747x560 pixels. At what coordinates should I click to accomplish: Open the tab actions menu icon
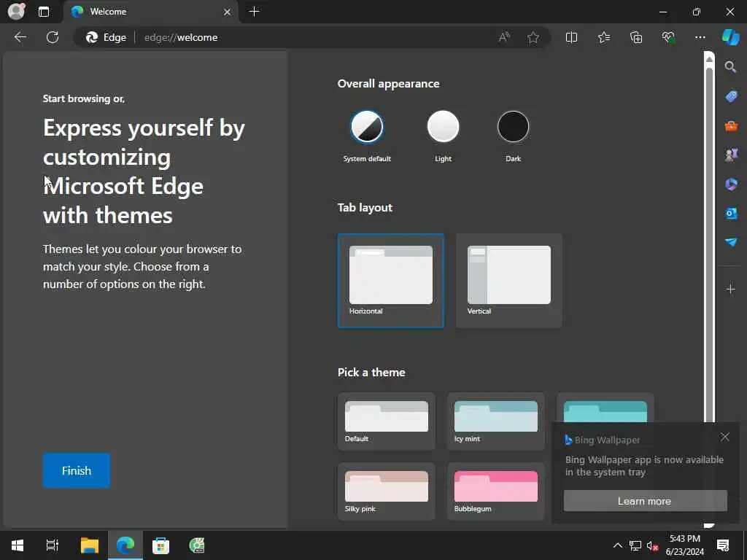[x=44, y=12]
